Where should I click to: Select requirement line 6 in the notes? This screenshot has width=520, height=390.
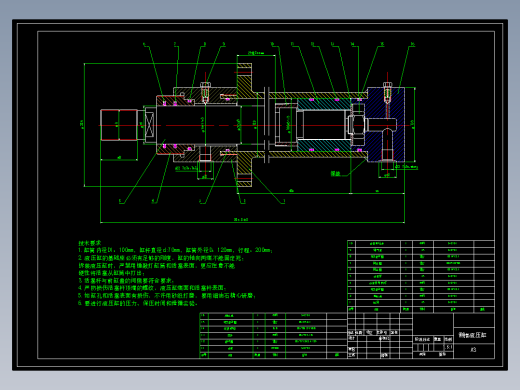click(138, 303)
